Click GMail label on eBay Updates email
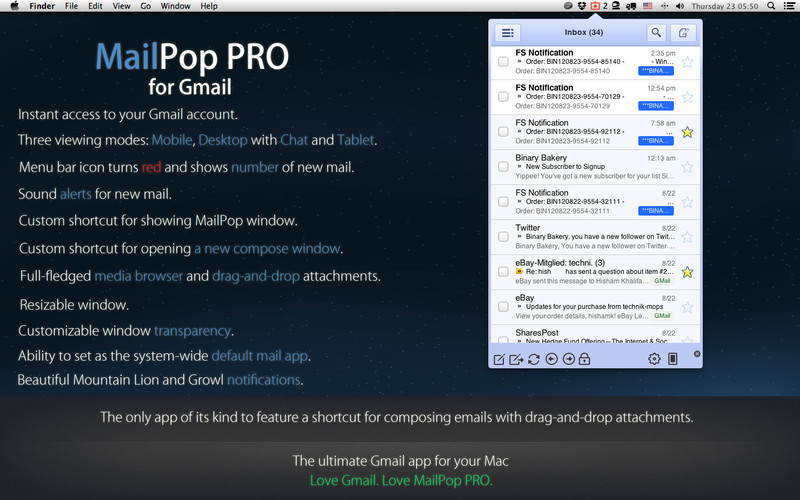Screen dimensions: 800x500 click(662, 316)
